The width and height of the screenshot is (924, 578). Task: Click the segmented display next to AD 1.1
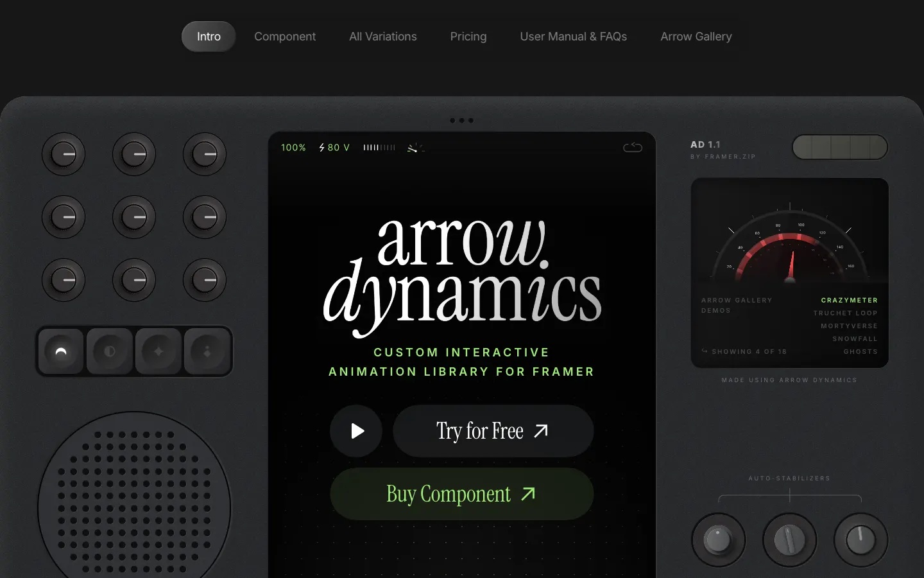tap(839, 147)
